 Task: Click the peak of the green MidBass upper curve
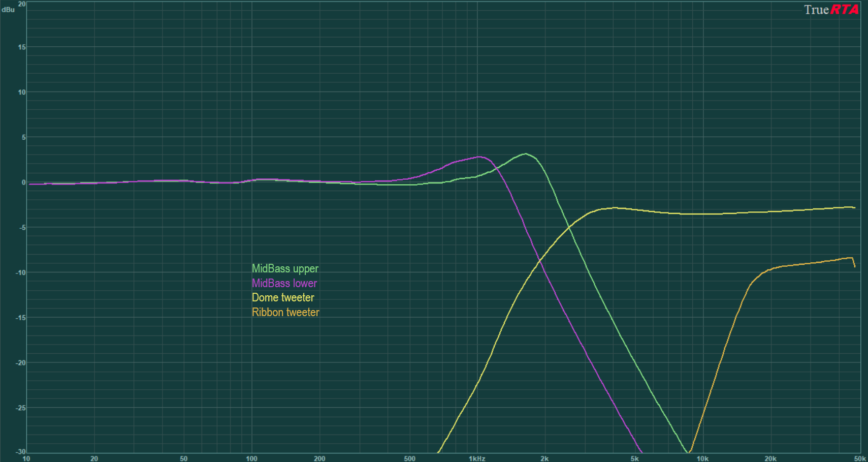[526, 153]
